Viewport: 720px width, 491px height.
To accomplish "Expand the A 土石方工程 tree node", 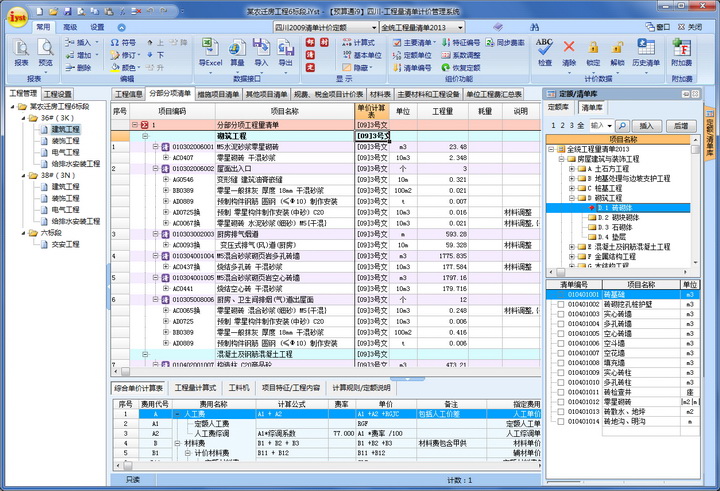I will [x=573, y=169].
